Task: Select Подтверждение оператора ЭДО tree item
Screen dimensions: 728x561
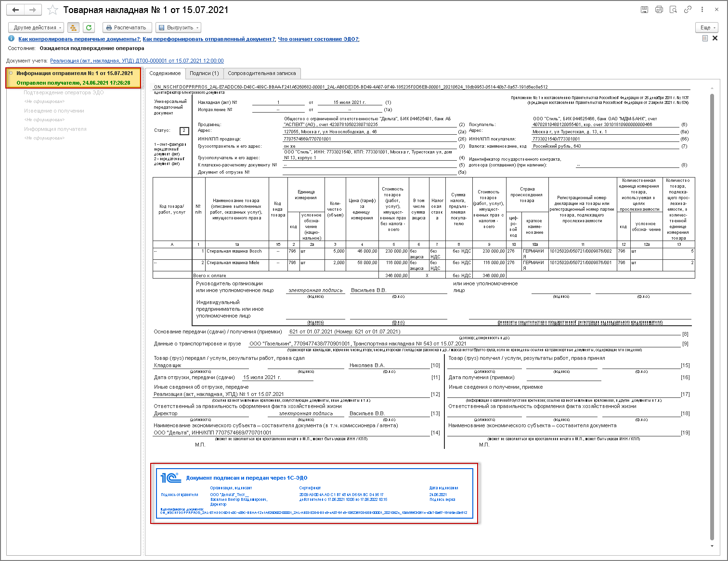Action: [x=64, y=92]
